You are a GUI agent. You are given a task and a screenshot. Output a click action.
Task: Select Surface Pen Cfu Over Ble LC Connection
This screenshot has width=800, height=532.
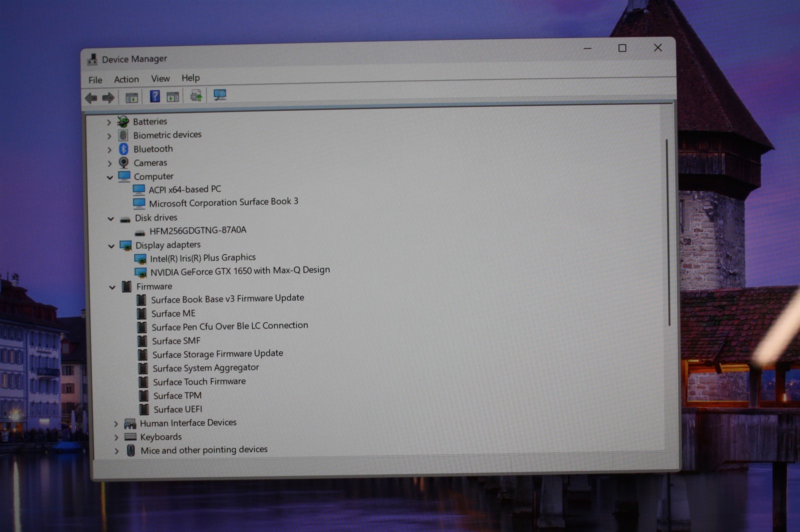click(230, 326)
